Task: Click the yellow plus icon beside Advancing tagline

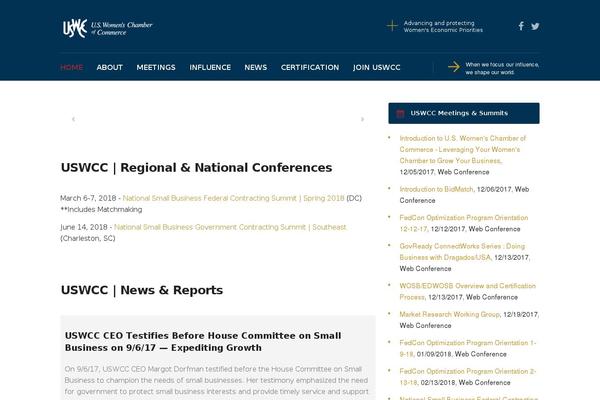Action: point(392,26)
